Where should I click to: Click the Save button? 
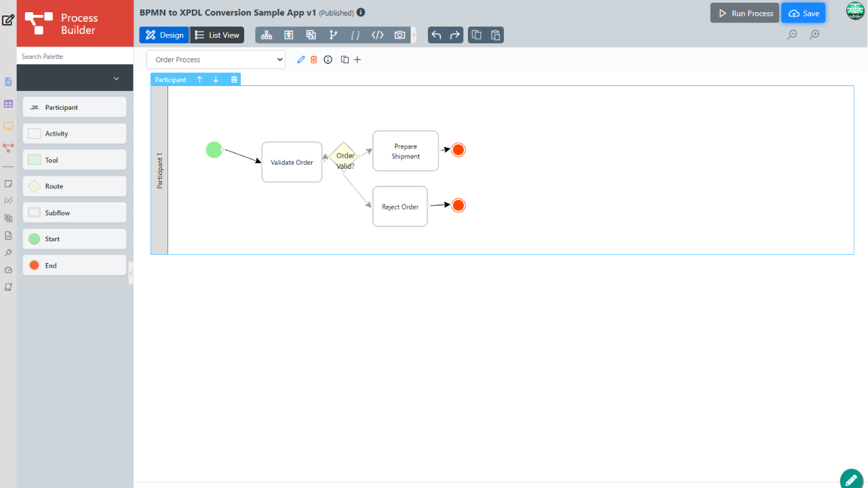pyautogui.click(x=804, y=13)
